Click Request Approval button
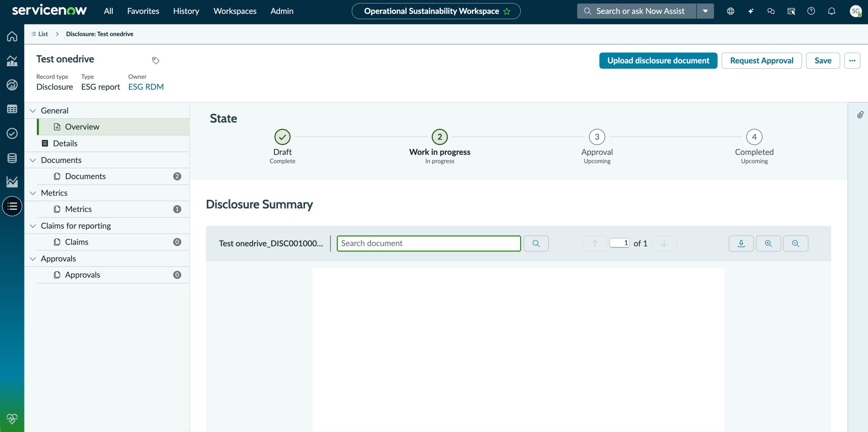Image resolution: width=868 pixels, height=432 pixels. pyautogui.click(x=762, y=61)
